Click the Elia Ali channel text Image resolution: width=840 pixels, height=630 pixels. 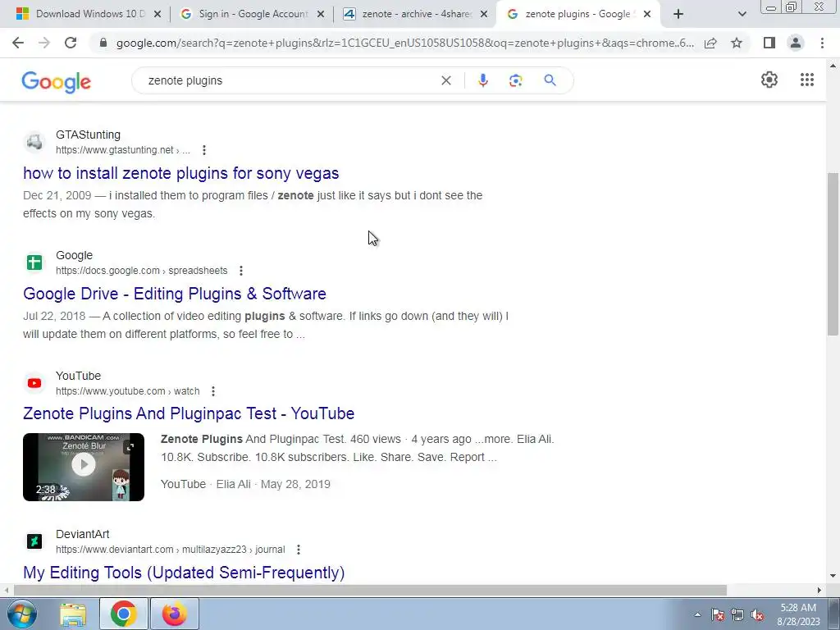pyautogui.click(x=234, y=484)
